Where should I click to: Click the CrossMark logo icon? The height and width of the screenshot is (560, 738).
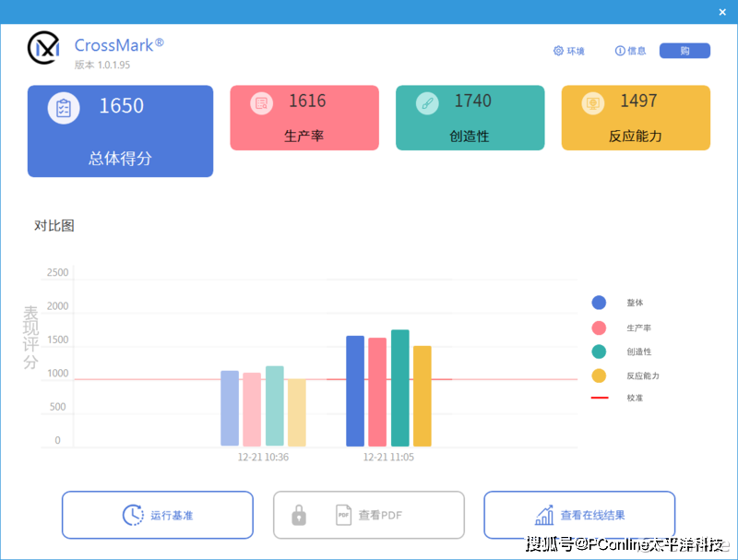tap(43, 48)
